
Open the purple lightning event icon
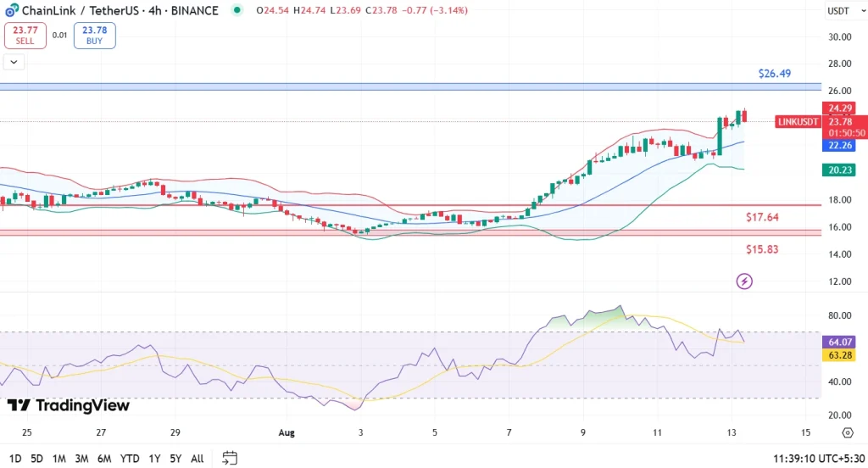click(744, 281)
